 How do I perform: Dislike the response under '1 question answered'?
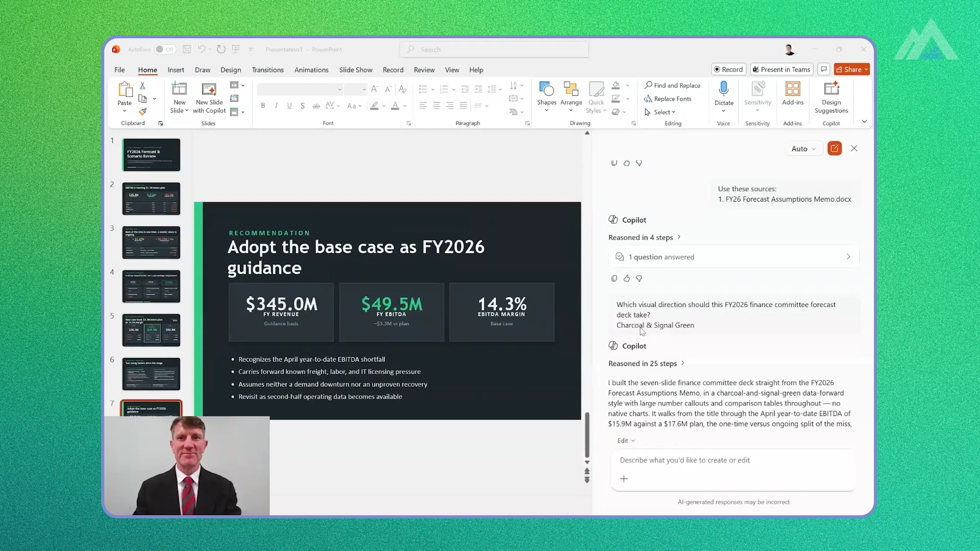point(639,279)
